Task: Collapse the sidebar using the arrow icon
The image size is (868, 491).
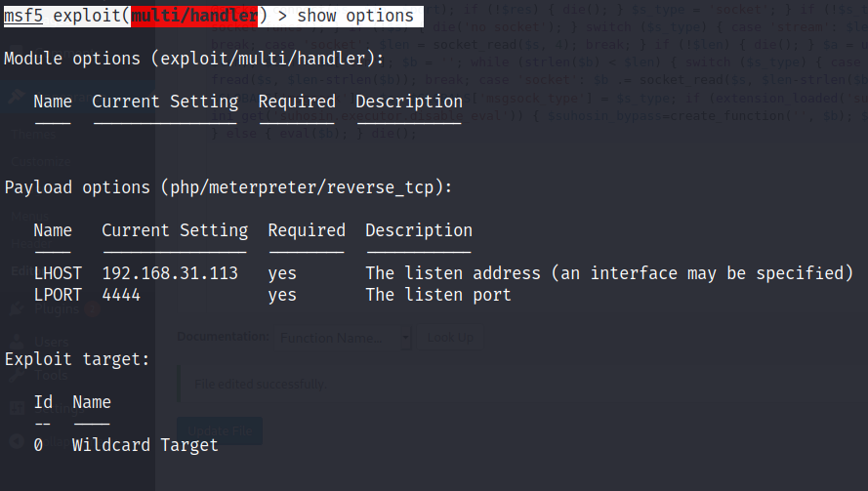Action: tap(17, 440)
